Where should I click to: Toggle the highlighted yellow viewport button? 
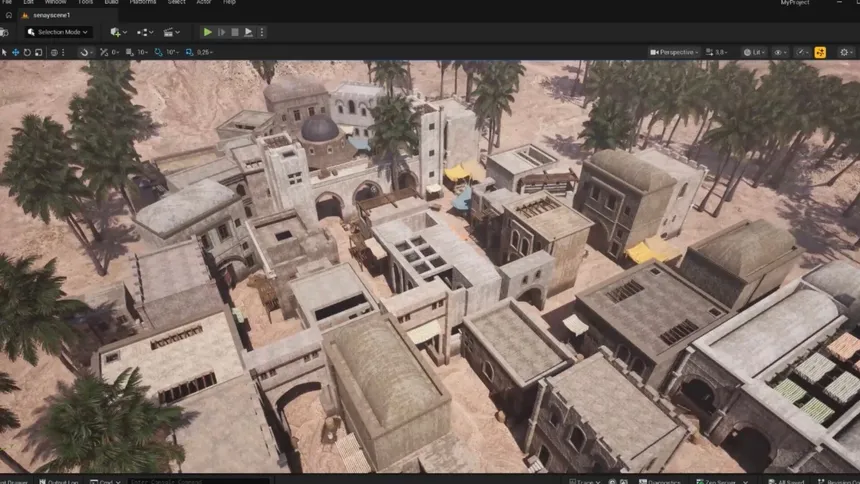coord(820,52)
